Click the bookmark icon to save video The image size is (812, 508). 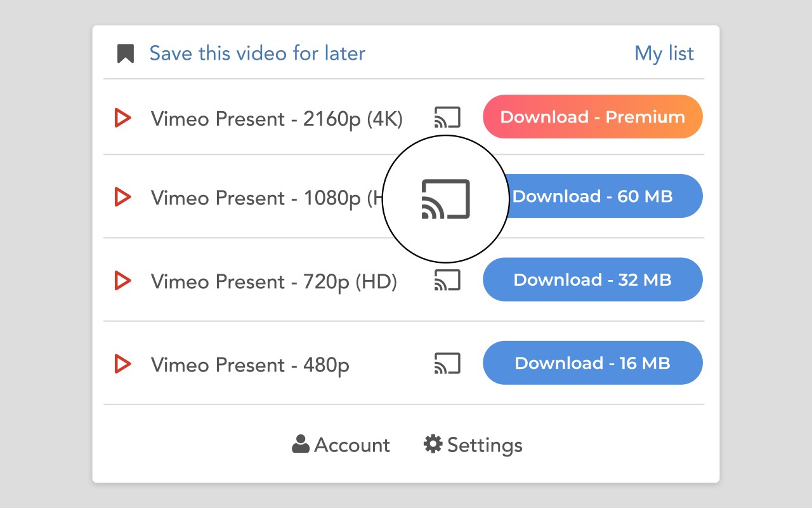(126, 54)
